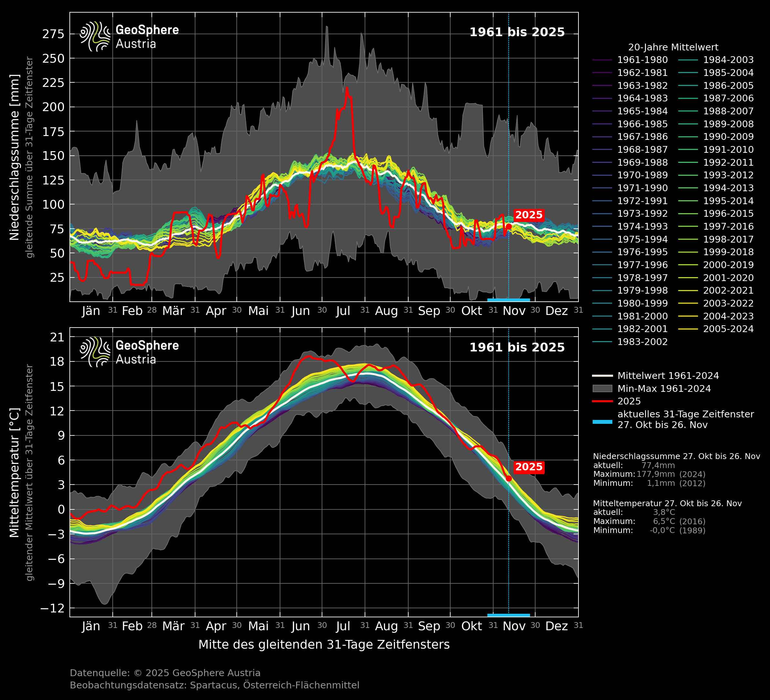770x700 pixels.
Task: Select the 1961-1980 legend entry
Action: point(642,60)
